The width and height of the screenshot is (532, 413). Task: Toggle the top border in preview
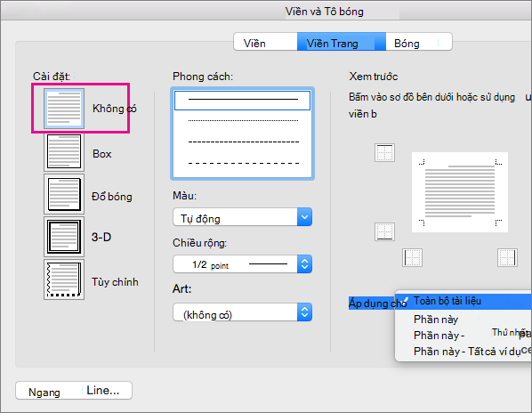(x=384, y=153)
